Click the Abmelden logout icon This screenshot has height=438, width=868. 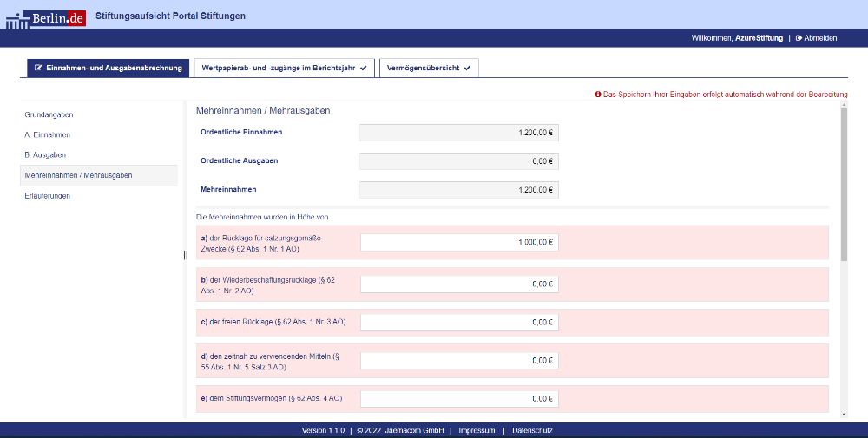click(x=799, y=38)
